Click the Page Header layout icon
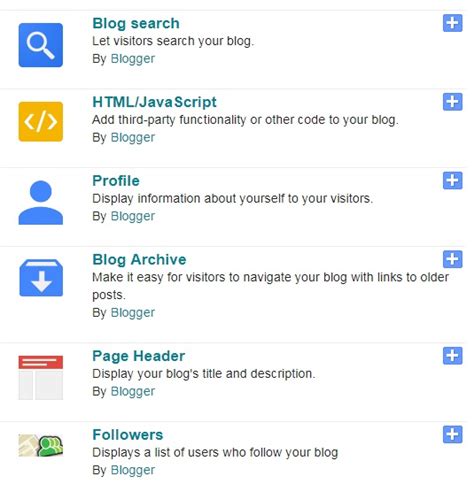Screen dimensions: 474x484 pyautogui.click(x=41, y=377)
